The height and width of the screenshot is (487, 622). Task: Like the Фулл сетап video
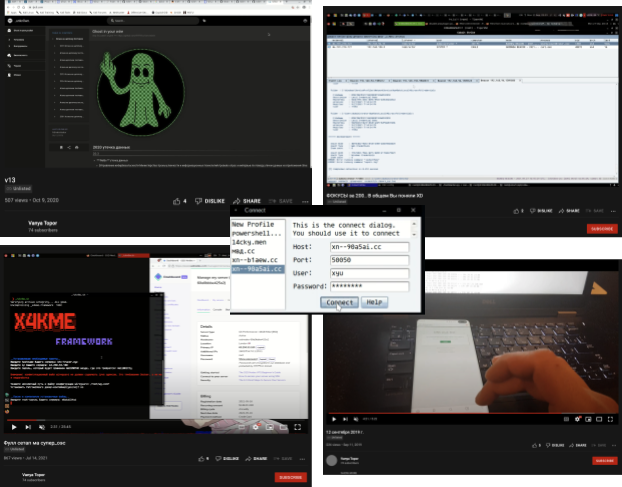pyautogui.click(x=203, y=458)
